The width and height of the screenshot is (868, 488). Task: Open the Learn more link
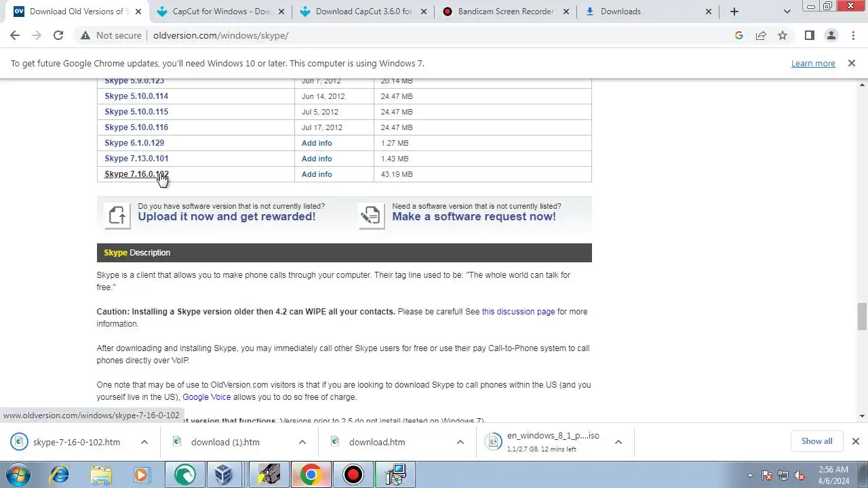pos(813,63)
